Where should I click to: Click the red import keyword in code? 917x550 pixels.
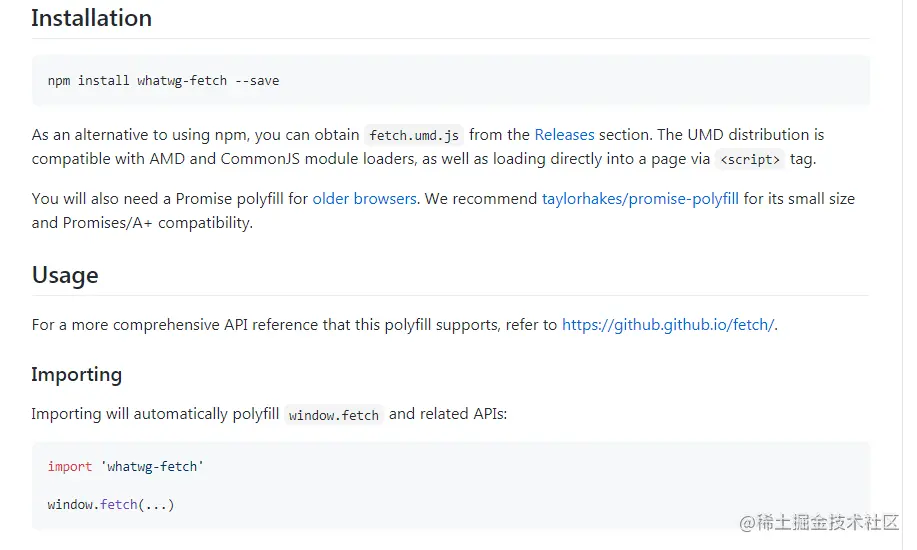point(69,467)
